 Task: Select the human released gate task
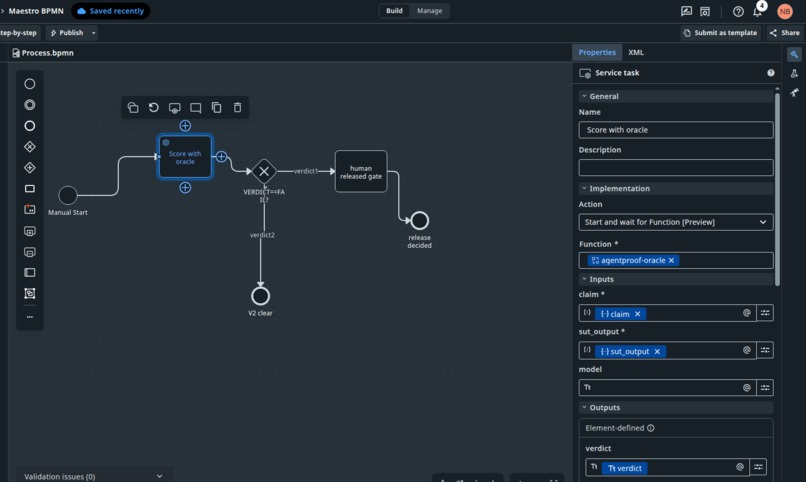361,172
